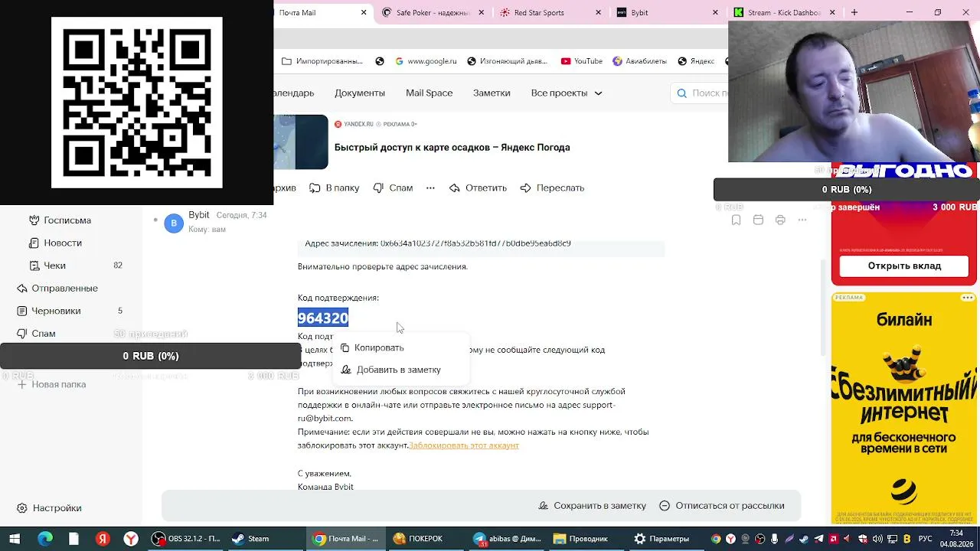Focus the mail search field
The height and width of the screenshot is (551, 980).
[x=701, y=93]
